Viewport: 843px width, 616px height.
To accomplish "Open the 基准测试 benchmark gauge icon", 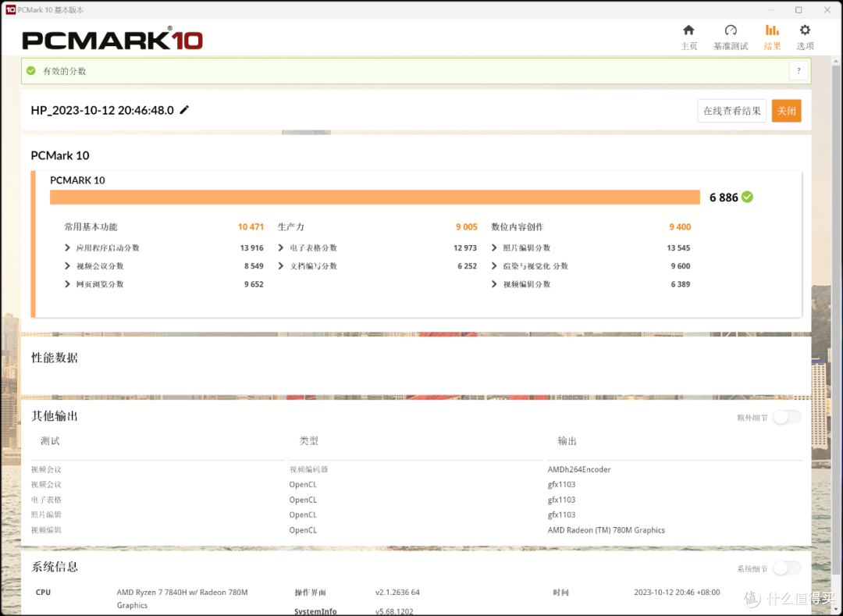I will [x=730, y=30].
